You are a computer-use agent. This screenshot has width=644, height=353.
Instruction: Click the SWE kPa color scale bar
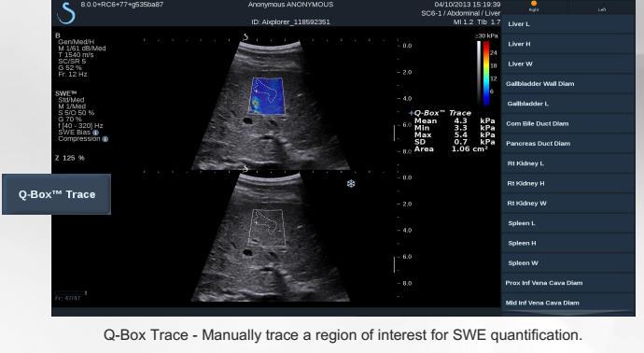[x=486, y=70]
